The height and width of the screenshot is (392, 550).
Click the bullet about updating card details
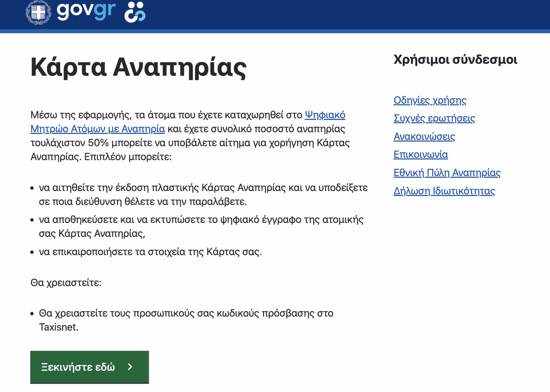(150, 252)
